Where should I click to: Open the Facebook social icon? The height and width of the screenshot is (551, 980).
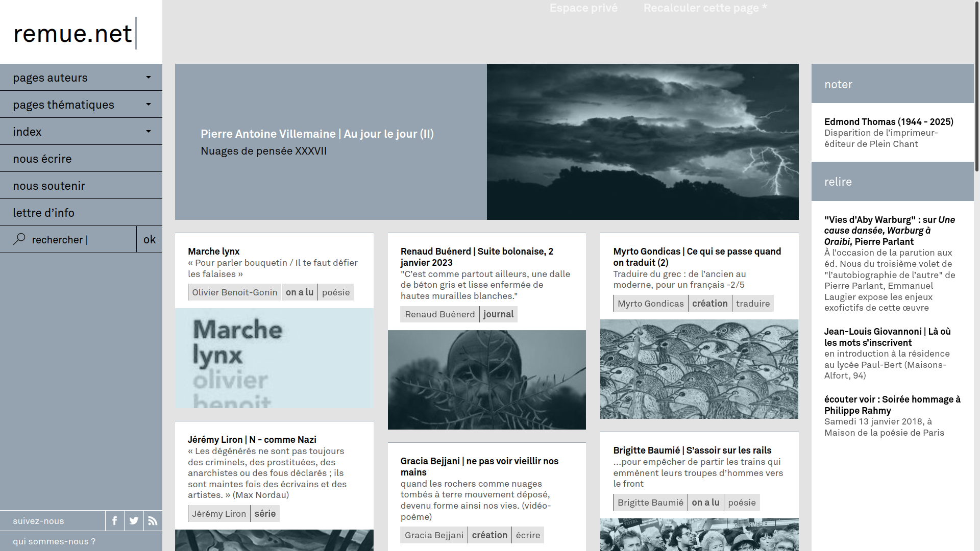[115, 521]
